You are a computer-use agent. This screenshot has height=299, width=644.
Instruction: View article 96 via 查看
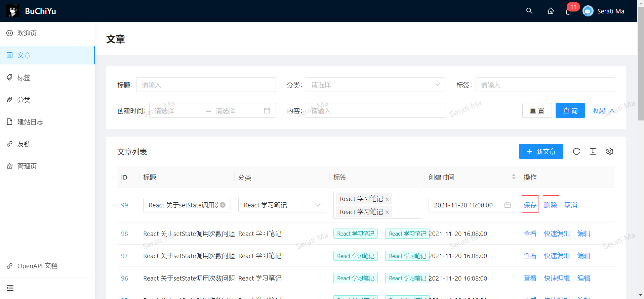pos(530,278)
